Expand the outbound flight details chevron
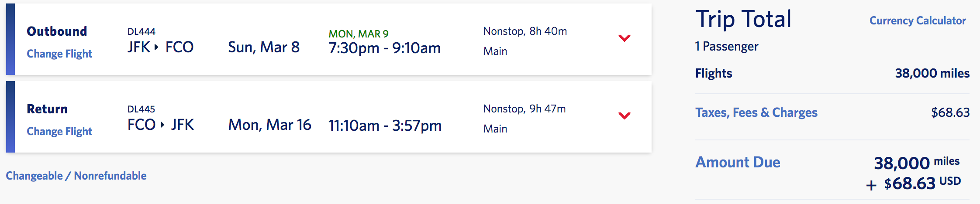The width and height of the screenshot is (980, 204). [x=625, y=38]
